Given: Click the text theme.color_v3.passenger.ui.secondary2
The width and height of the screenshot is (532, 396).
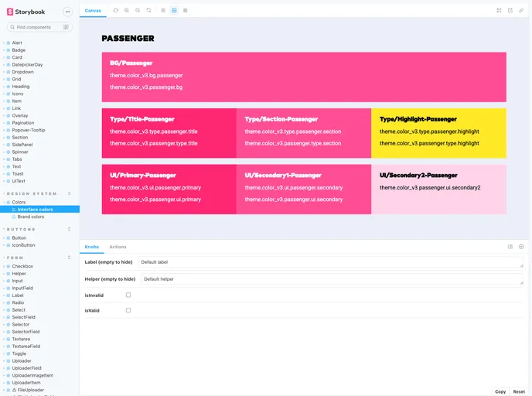Looking at the screenshot, I should coord(430,188).
